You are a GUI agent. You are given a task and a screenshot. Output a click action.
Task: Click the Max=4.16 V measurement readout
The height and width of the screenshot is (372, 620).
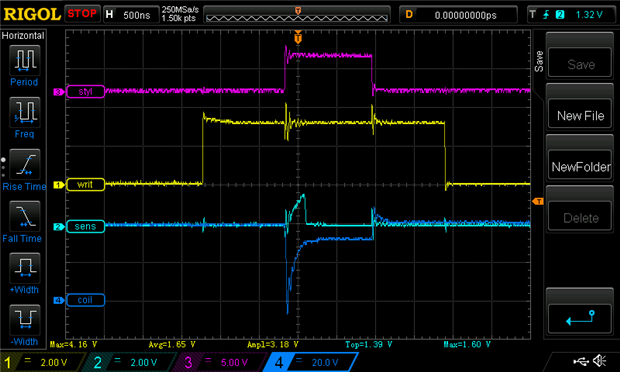click(x=74, y=344)
